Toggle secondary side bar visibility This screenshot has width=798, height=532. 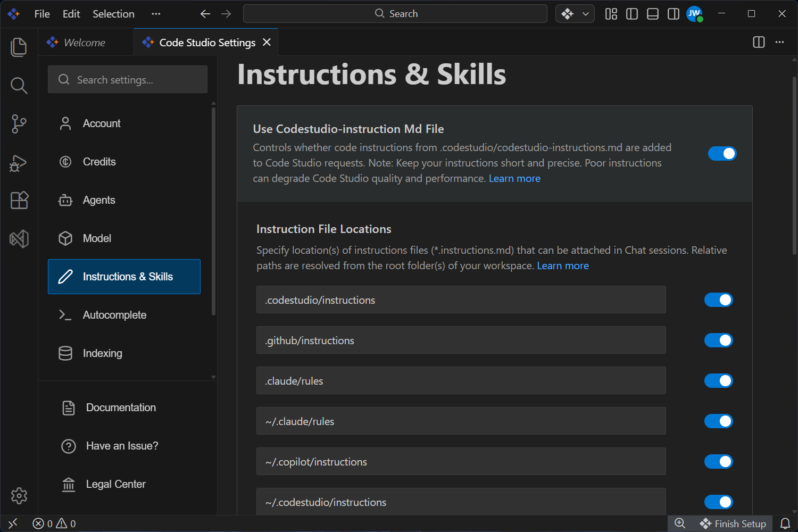674,14
